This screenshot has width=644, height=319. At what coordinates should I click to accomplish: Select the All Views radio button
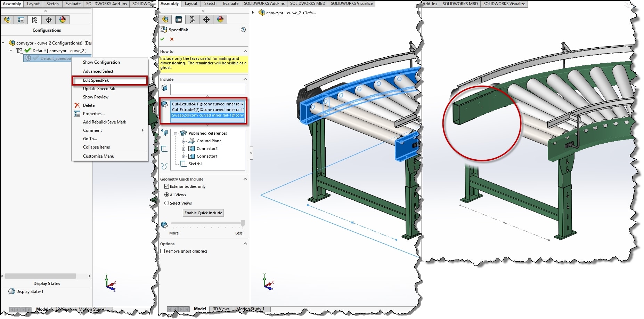(x=167, y=195)
